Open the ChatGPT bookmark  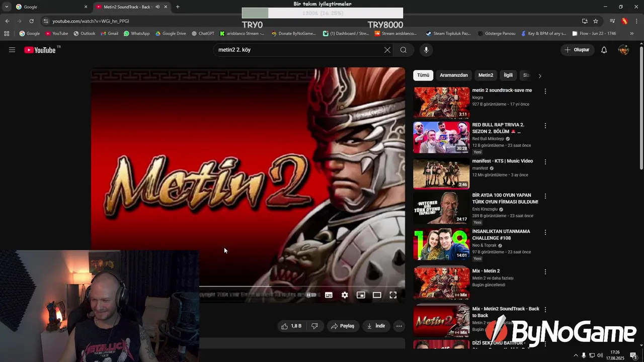[203, 34]
